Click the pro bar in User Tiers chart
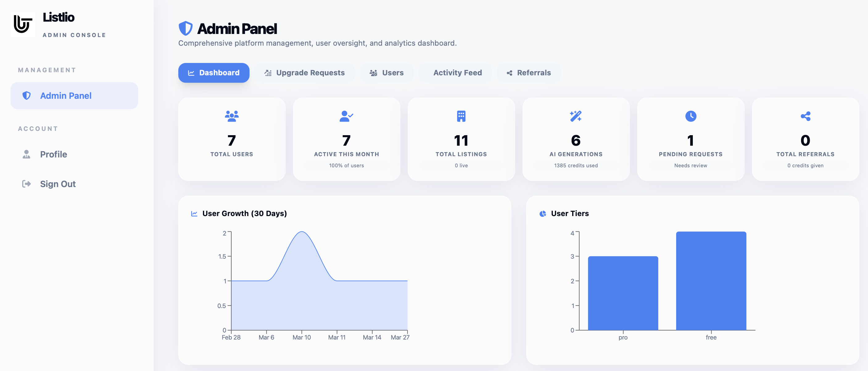The height and width of the screenshot is (371, 868). (x=623, y=294)
